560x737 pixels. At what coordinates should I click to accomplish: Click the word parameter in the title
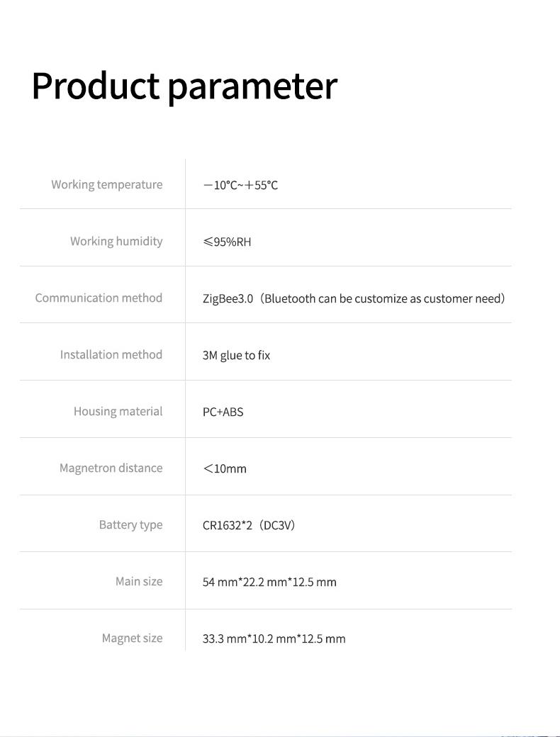tap(252, 89)
